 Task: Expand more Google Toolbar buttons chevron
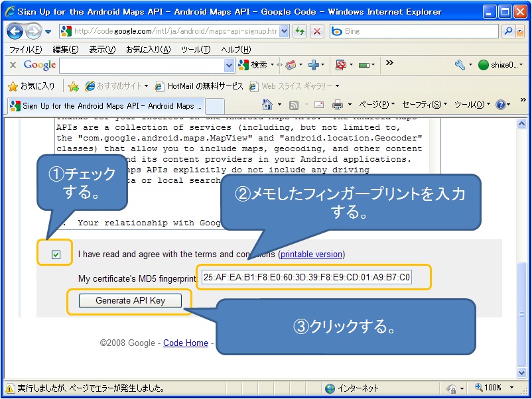(389, 63)
